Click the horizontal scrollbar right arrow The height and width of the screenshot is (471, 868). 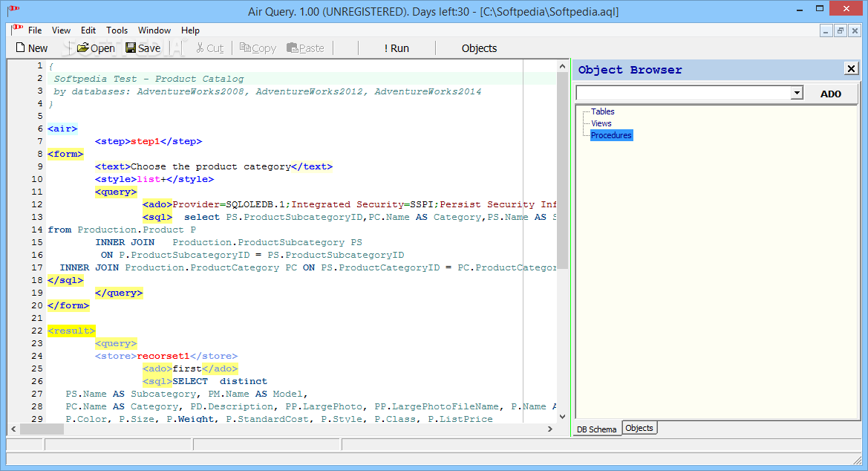[549, 429]
